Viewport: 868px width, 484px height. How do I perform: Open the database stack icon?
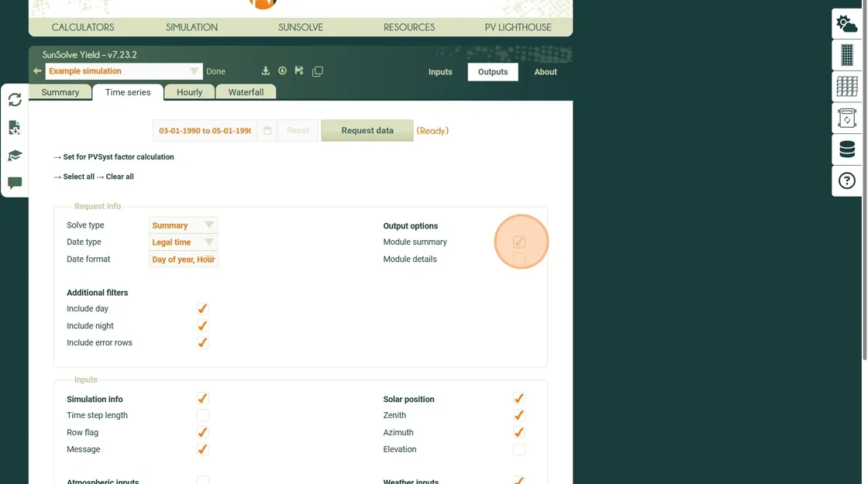point(846,149)
